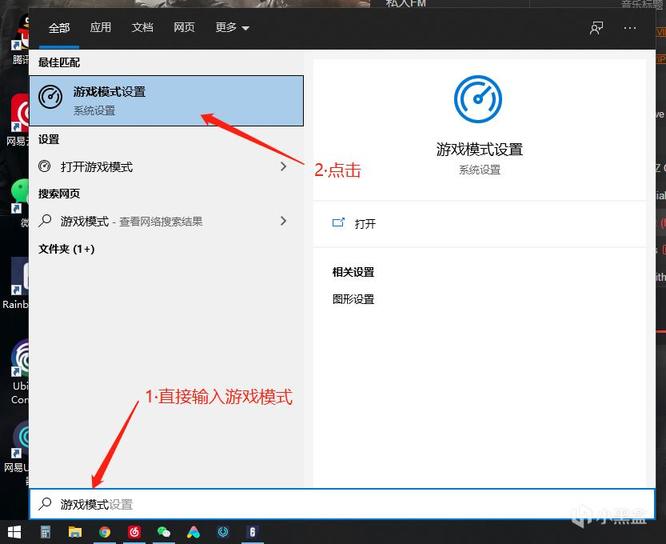The width and height of the screenshot is (666, 544).
Task: Expand the 打开游戏模式 result chevron
Action: tap(284, 167)
